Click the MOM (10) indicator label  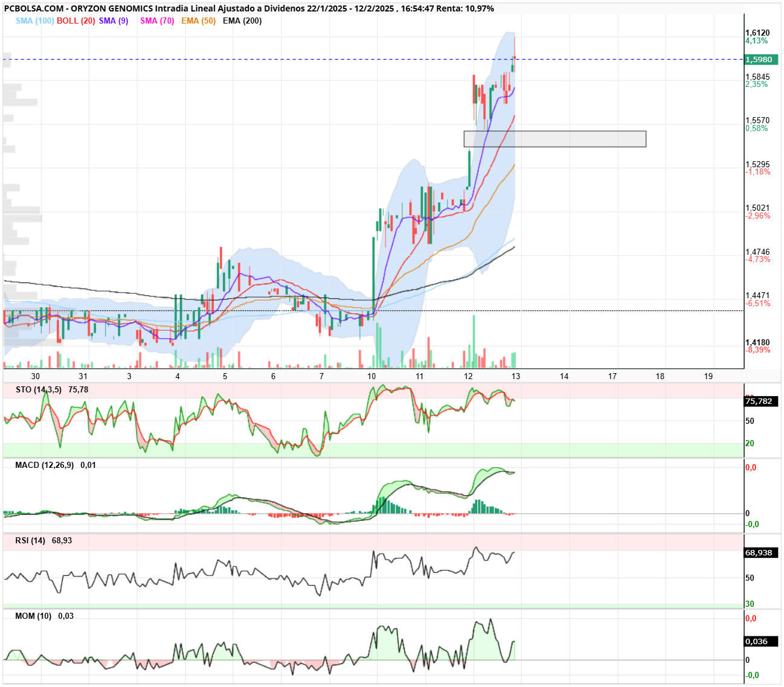[33, 616]
